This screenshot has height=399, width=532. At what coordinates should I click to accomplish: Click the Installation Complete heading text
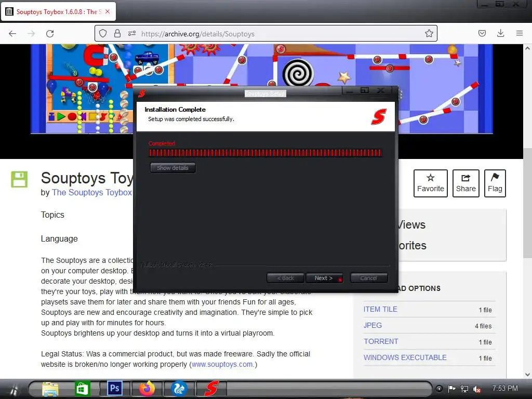point(175,110)
